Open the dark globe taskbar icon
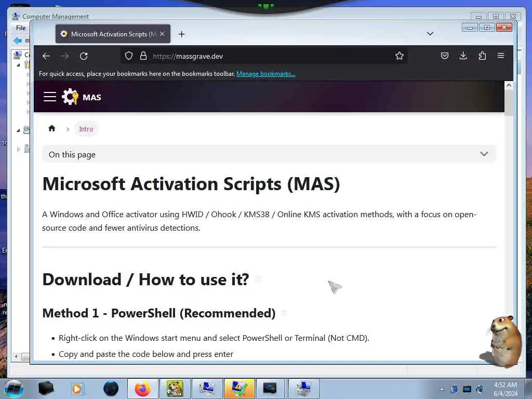Image resolution: width=532 pixels, height=399 pixels. (111, 389)
